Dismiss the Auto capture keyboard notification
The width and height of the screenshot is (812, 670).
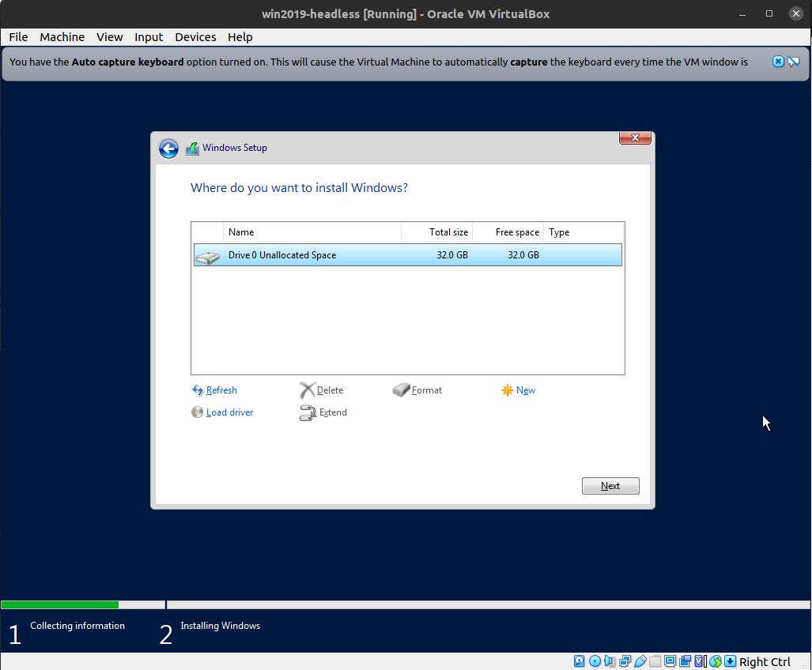point(778,62)
